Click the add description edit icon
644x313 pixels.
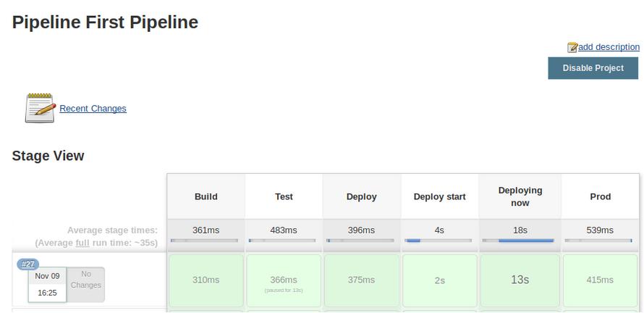pos(572,47)
